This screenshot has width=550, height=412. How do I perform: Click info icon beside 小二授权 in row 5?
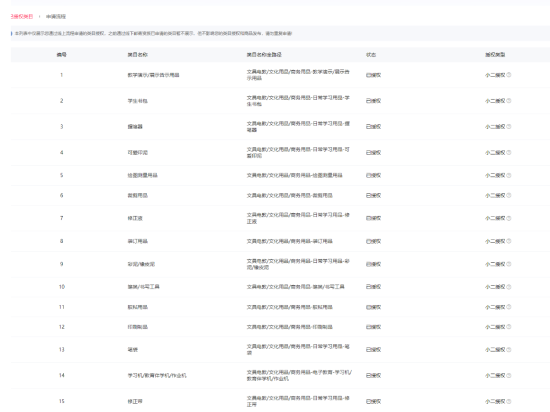(509, 175)
